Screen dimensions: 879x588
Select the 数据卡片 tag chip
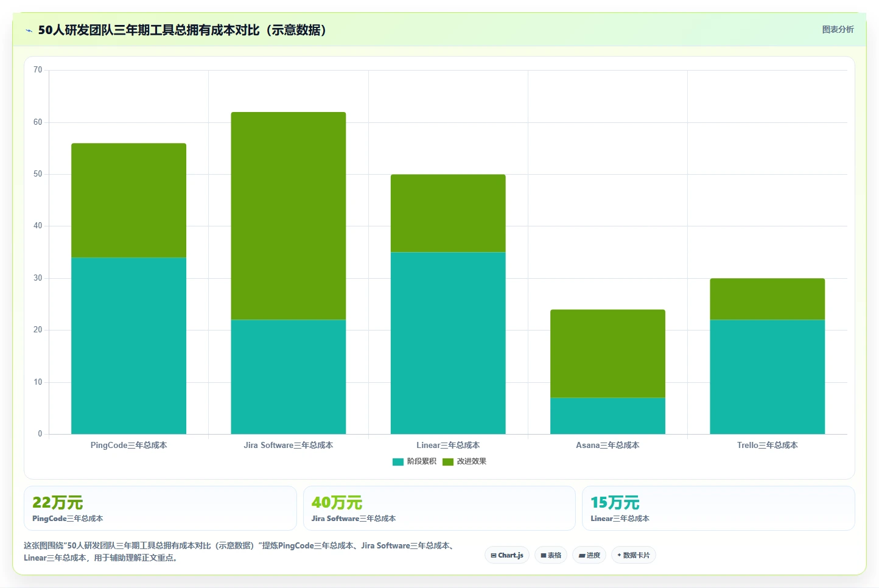point(634,555)
